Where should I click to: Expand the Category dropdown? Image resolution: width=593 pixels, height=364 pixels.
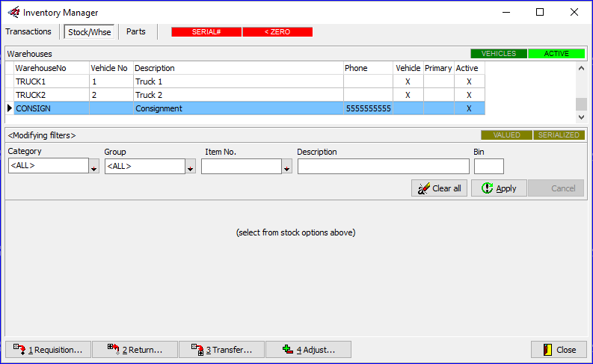click(x=94, y=167)
